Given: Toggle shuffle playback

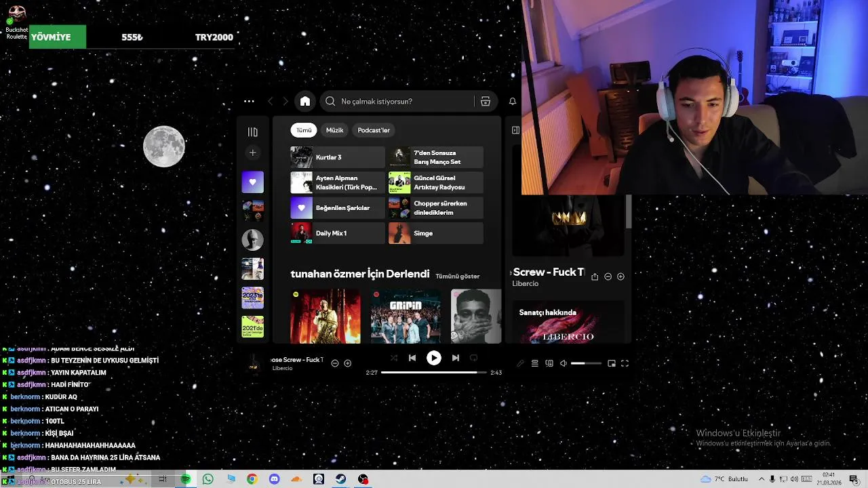Looking at the screenshot, I should [x=394, y=358].
